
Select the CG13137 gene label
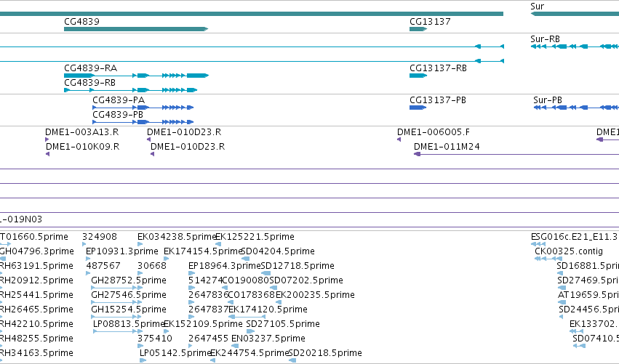click(430, 22)
